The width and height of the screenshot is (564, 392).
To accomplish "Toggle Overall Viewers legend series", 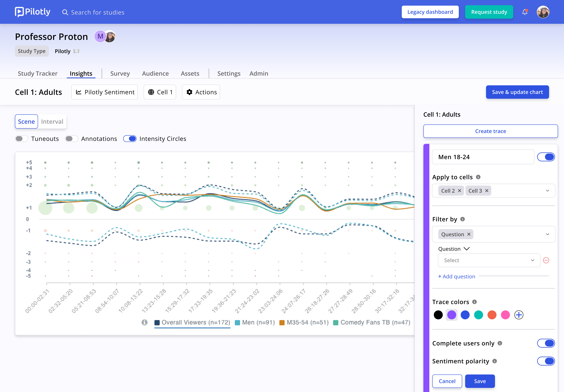I will pos(192,322).
